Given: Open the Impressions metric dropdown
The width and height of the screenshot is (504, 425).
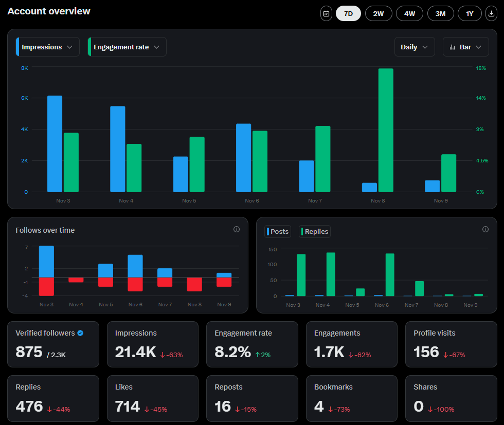Looking at the screenshot, I should coord(47,47).
